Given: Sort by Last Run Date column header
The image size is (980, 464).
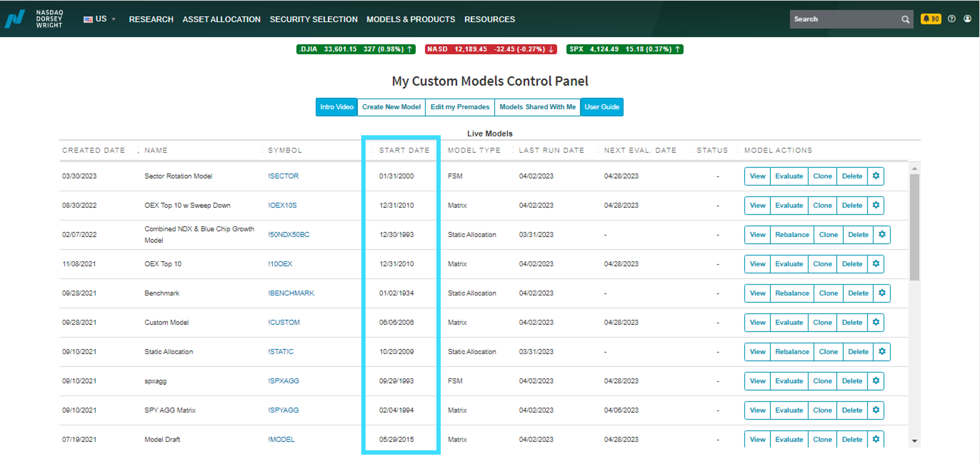Looking at the screenshot, I should [x=551, y=150].
